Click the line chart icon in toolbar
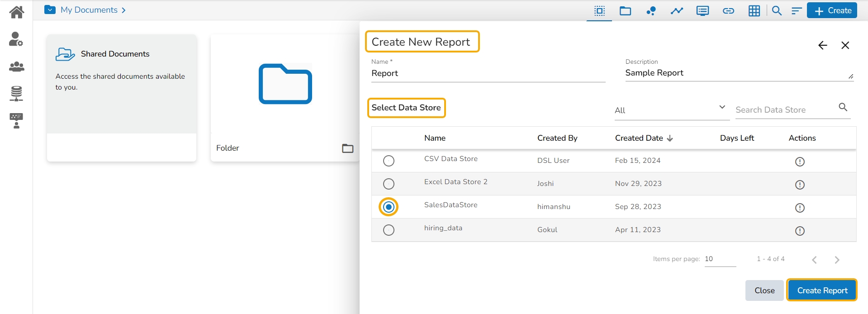Screen dimensions: 868x314 coord(677,11)
